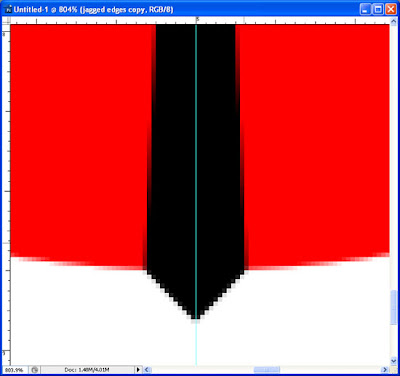Image resolution: width=400 pixels, height=376 pixels.
Task: Close the Untitled-1 document window
Action: pyautogui.click(x=391, y=9)
